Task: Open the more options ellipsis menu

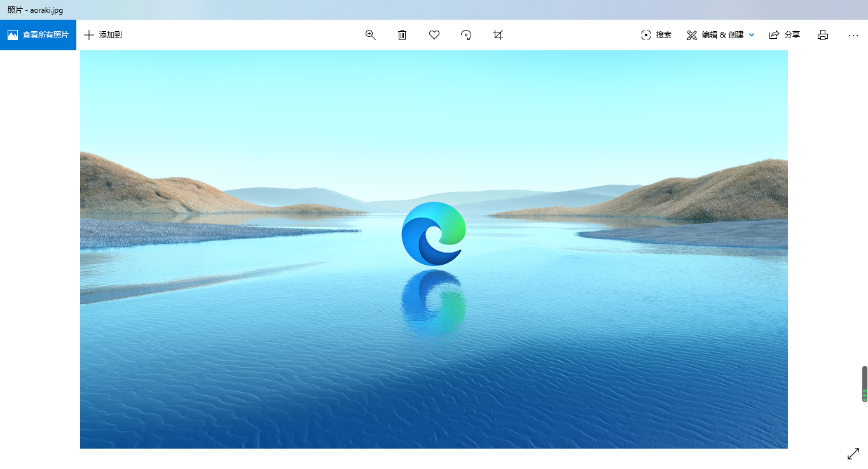Action: point(853,35)
